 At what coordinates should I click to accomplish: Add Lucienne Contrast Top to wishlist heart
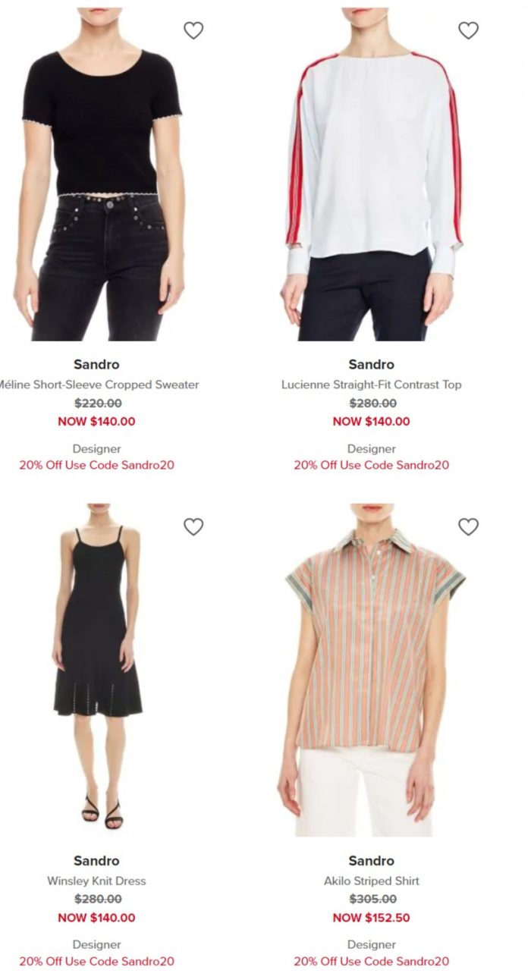(x=468, y=30)
